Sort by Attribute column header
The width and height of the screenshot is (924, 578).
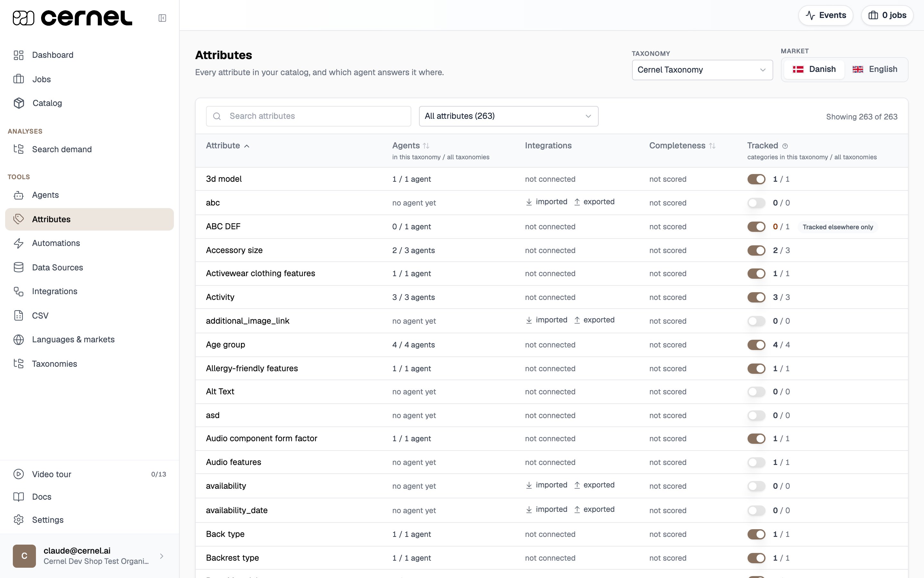(x=227, y=146)
